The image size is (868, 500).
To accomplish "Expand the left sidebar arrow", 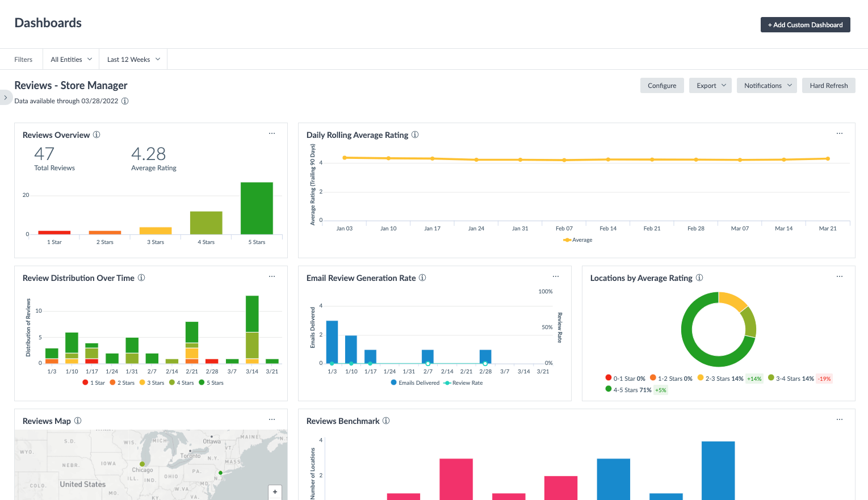I will click(6, 98).
